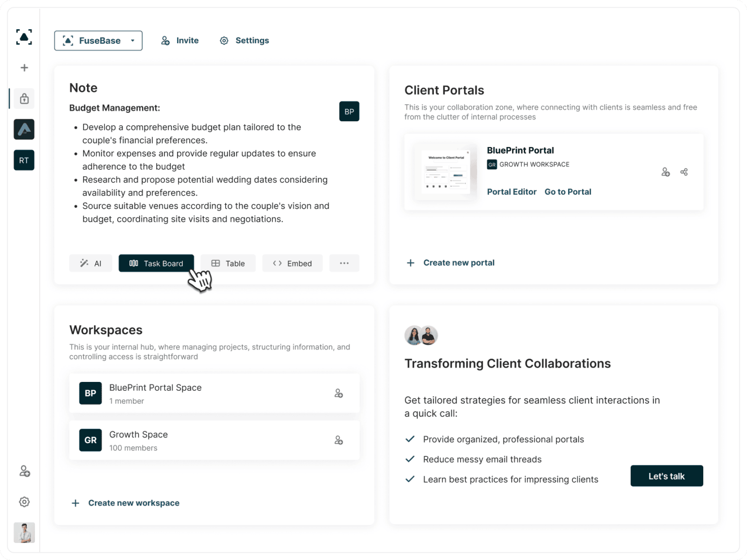
Task: Open the member management icon on Growth Space
Action: pos(338,440)
